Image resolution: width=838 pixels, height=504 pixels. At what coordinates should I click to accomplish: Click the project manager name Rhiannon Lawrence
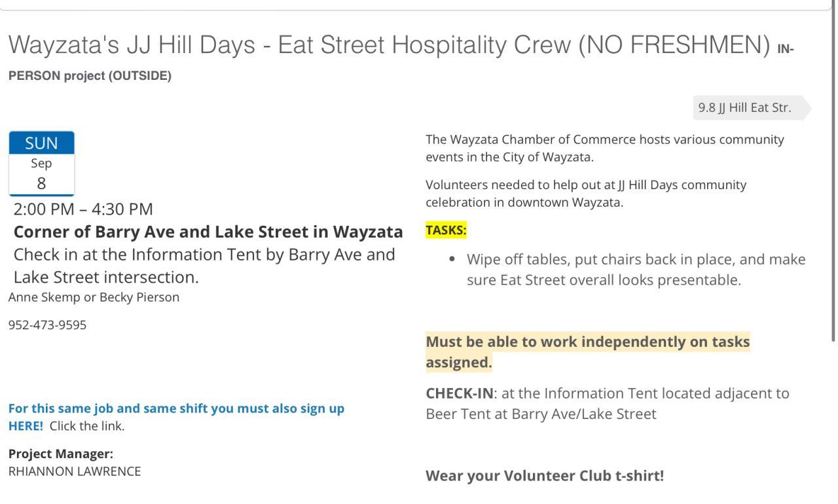[x=74, y=471]
